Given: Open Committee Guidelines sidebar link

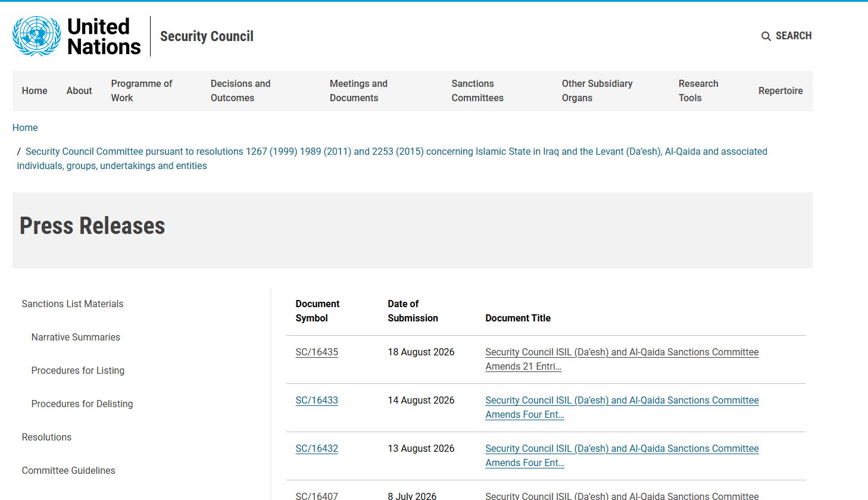Looking at the screenshot, I should tap(68, 471).
